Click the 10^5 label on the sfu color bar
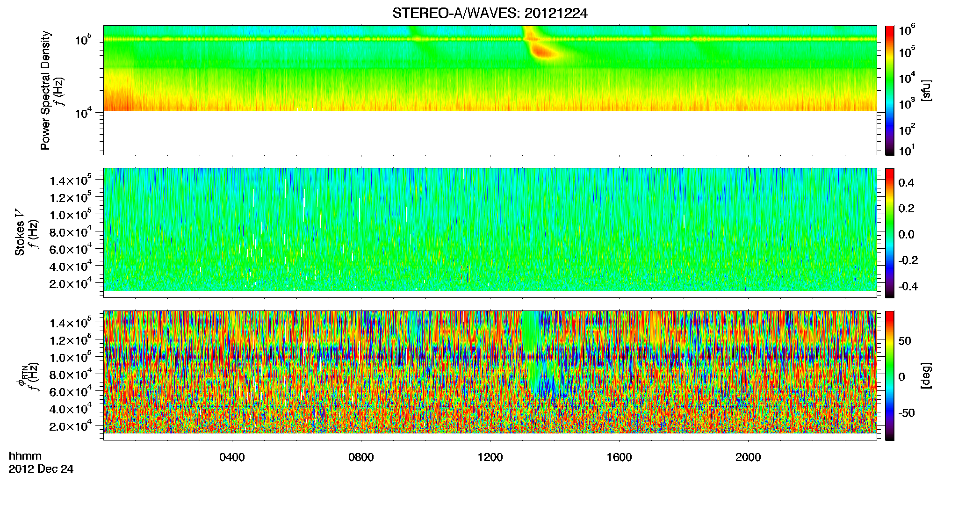The width and height of the screenshot is (980, 505). (x=907, y=52)
